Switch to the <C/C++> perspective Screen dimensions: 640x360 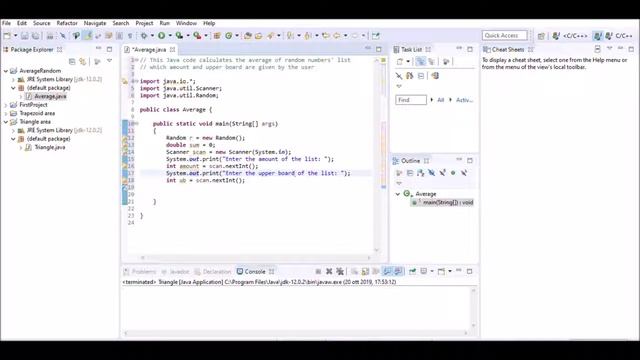(570, 36)
